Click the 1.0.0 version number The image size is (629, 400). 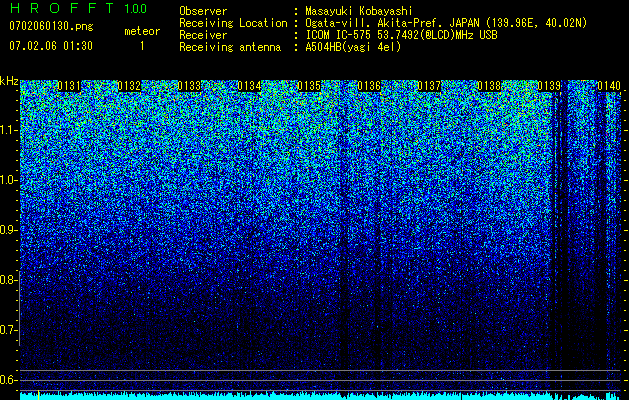(x=135, y=9)
